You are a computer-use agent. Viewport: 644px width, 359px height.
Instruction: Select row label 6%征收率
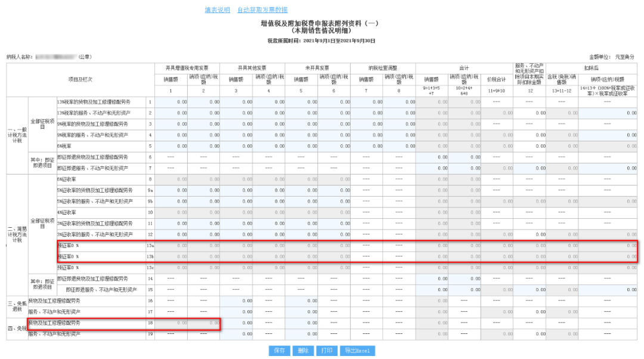(x=67, y=179)
